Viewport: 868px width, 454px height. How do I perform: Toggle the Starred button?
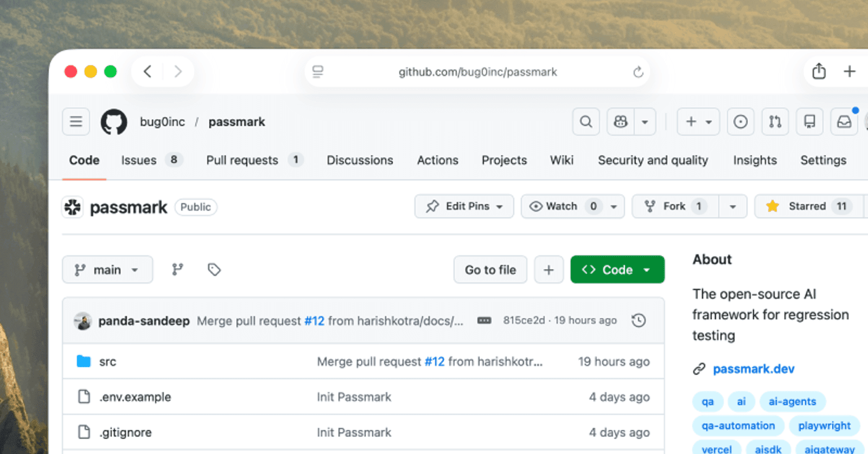point(808,206)
